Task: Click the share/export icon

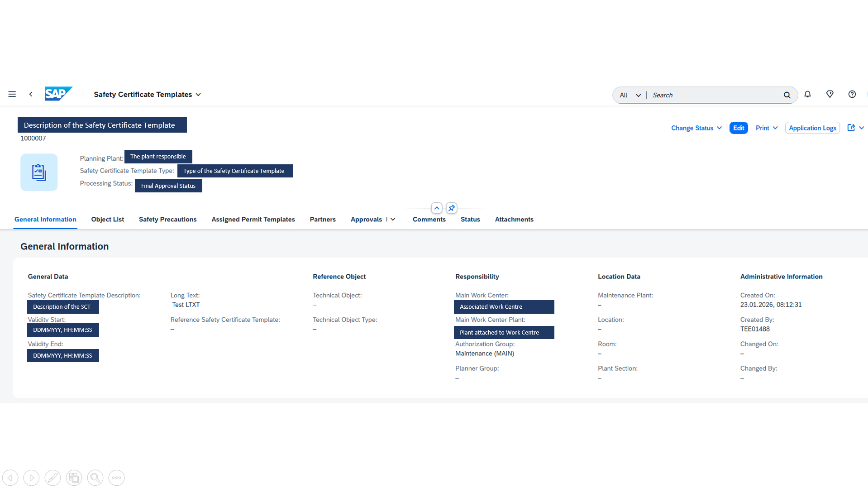Action: tap(851, 128)
